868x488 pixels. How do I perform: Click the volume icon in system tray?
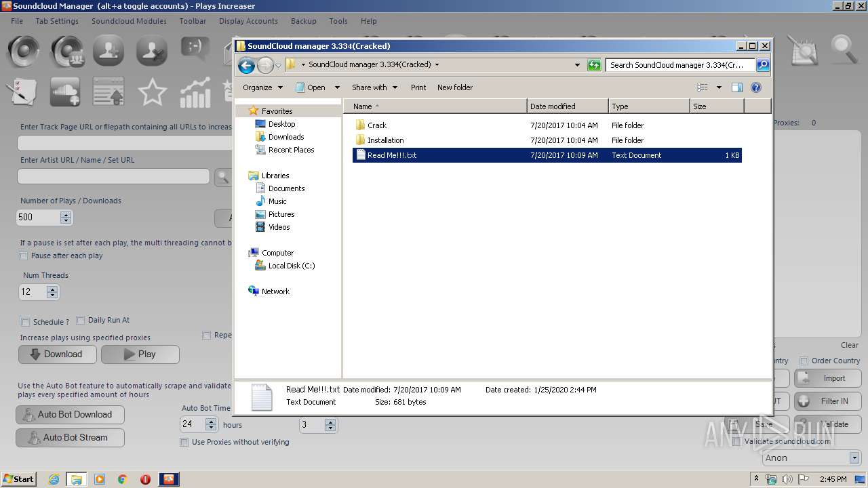787,479
